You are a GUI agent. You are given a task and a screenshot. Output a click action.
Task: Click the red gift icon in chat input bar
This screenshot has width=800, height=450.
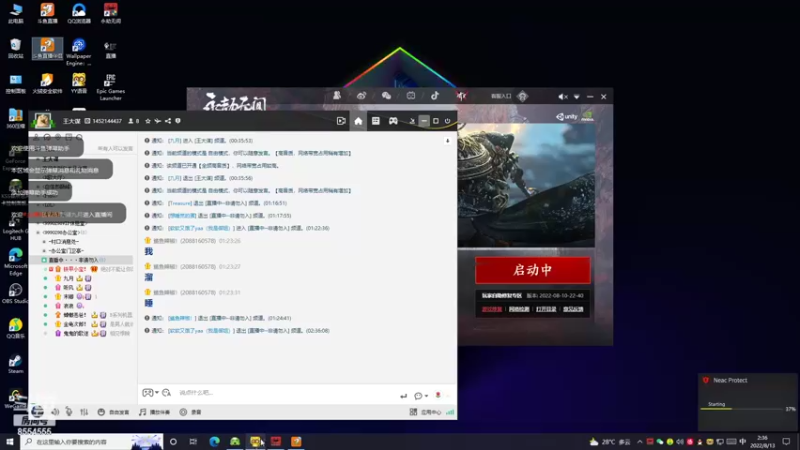click(x=438, y=395)
